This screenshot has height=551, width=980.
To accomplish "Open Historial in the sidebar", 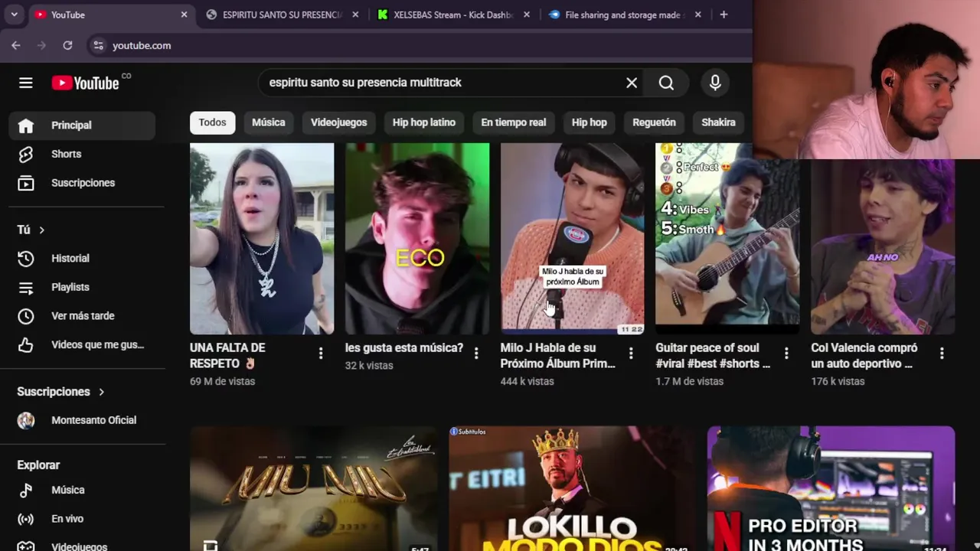I will (x=82, y=259).
